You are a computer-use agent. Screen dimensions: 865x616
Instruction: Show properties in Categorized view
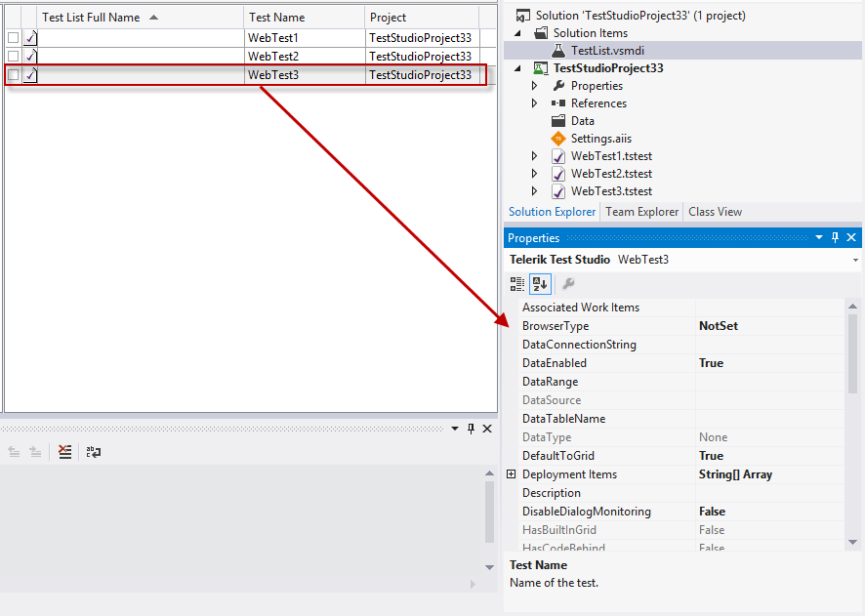pyautogui.click(x=517, y=284)
